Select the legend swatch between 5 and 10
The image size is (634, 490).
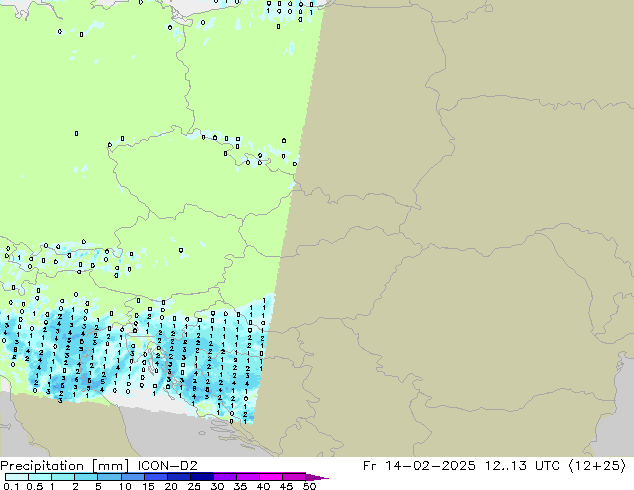109,477
